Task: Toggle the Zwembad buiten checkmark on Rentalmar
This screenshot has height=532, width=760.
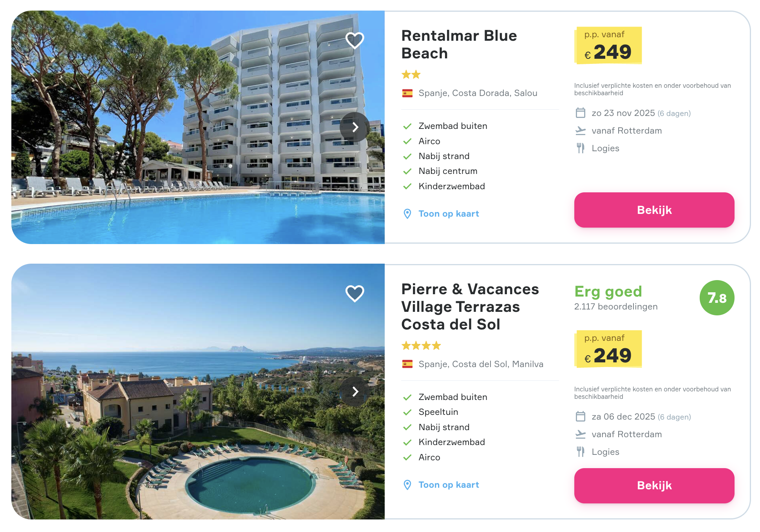Action: [x=407, y=126]
